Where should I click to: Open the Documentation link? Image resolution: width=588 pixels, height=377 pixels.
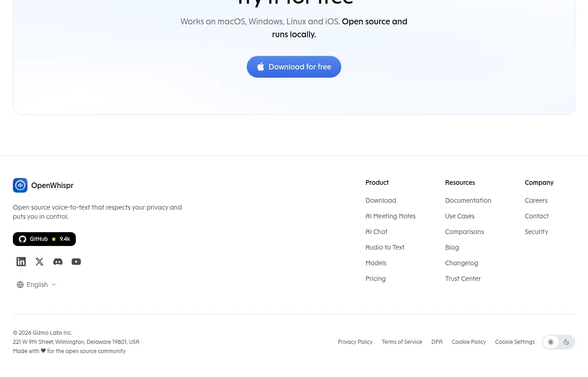click(468, 200)
